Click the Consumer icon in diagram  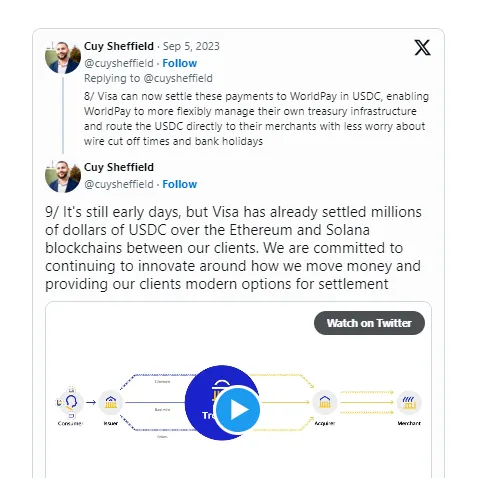pyautogui.click(x=71, y=403)
